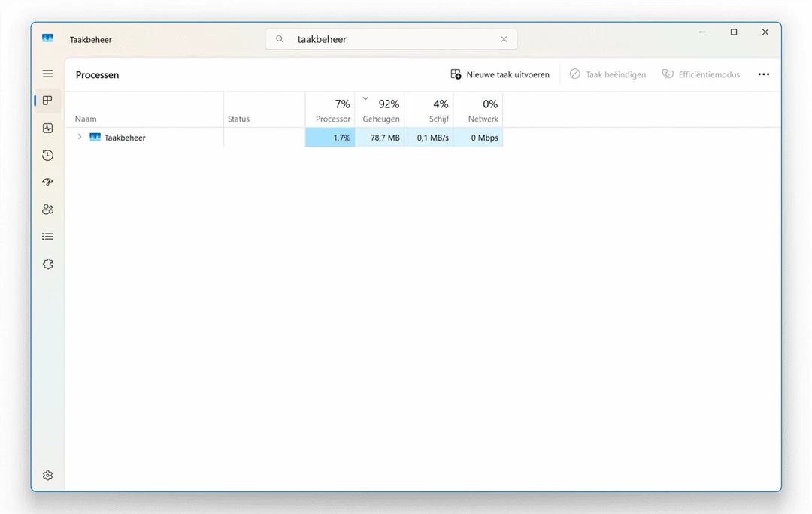Select the Opstart-apps sidebar icon

(x=47, y=183)
